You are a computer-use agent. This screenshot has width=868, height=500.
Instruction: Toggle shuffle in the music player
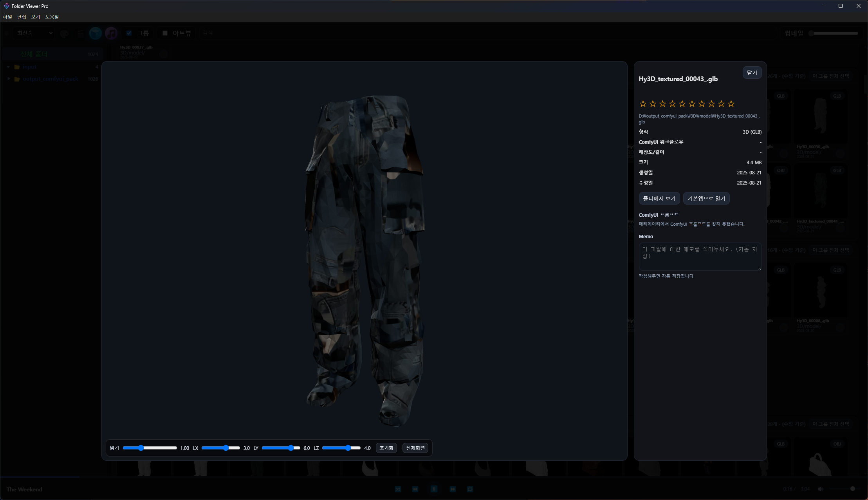(398, 489)
